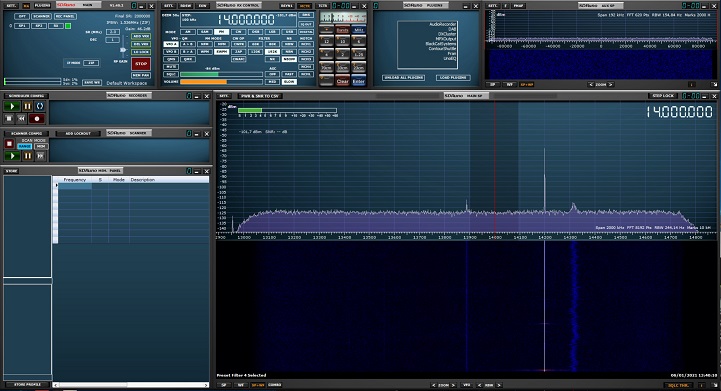This screenshot has height=391, width=721.
Task: Click the STORE button in Memory Panel
Action: [11, 171]
